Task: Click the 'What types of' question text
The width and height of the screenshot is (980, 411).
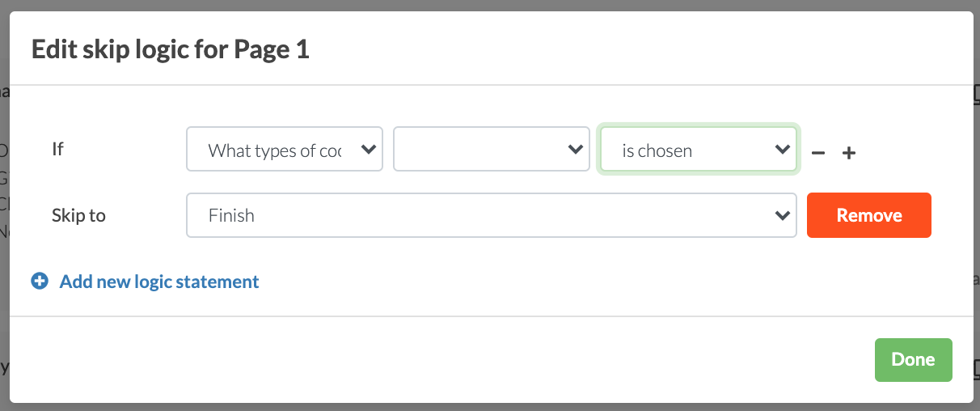Action: point(275,150)
